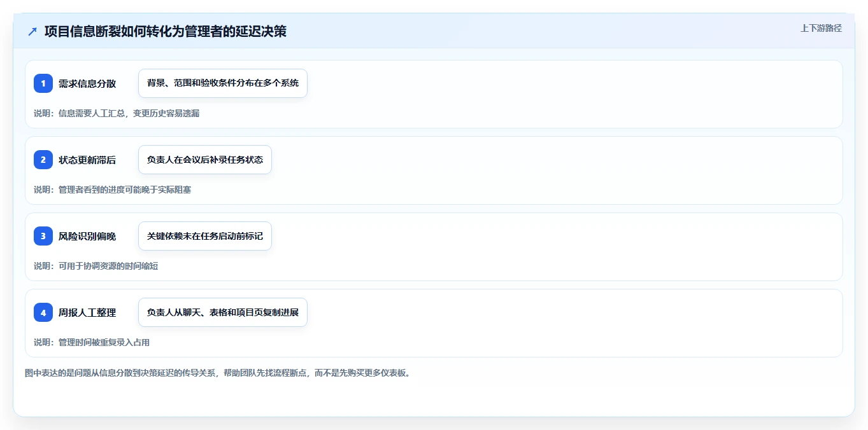Image resolution: width=868 pixels, height=430 pixels.
Task: Click the number 3 step badge
Action: (x=43, y=236)
